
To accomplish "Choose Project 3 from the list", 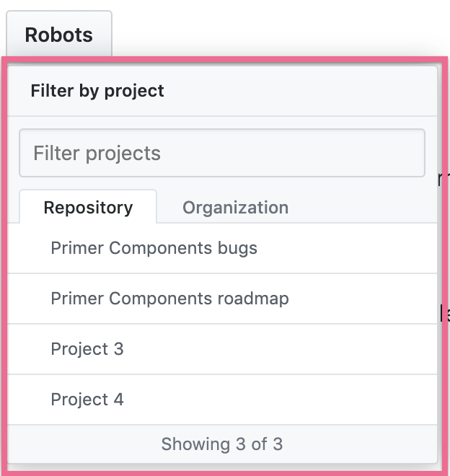I will click(87, 349).
